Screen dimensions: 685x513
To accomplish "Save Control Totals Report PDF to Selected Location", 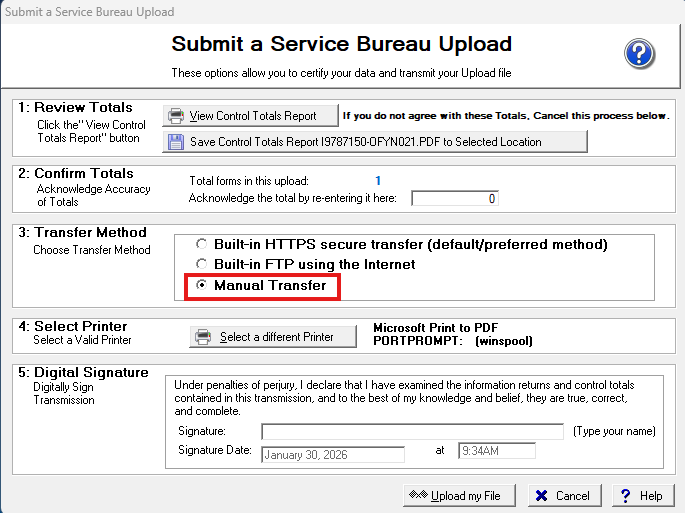I will coord(374,142).
